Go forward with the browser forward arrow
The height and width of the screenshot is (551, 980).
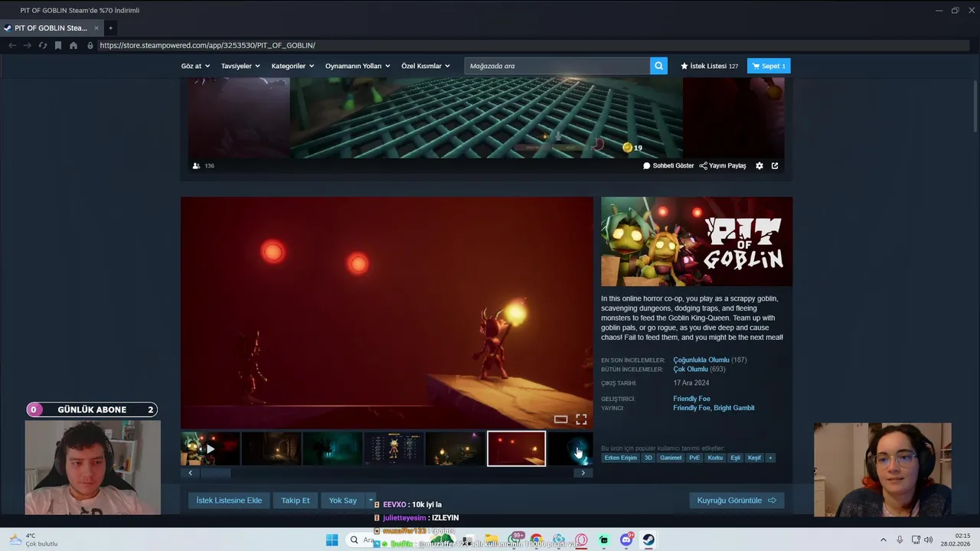pos(28,45)
